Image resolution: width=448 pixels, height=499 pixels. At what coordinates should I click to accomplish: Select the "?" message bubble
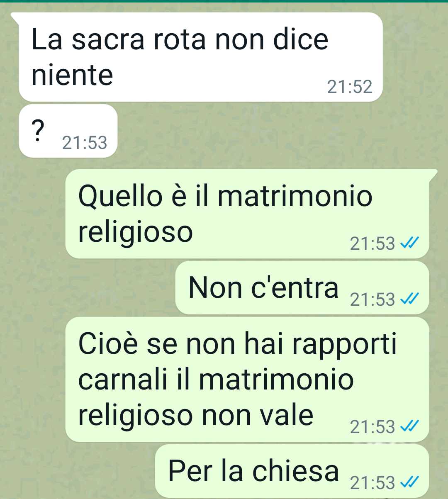[68, 131]
